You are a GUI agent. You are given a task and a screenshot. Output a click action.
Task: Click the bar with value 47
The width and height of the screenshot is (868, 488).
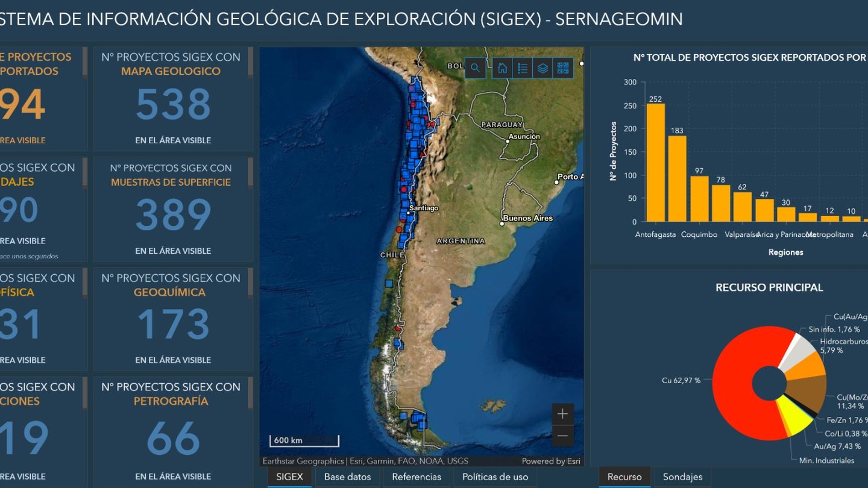point(764,211)
